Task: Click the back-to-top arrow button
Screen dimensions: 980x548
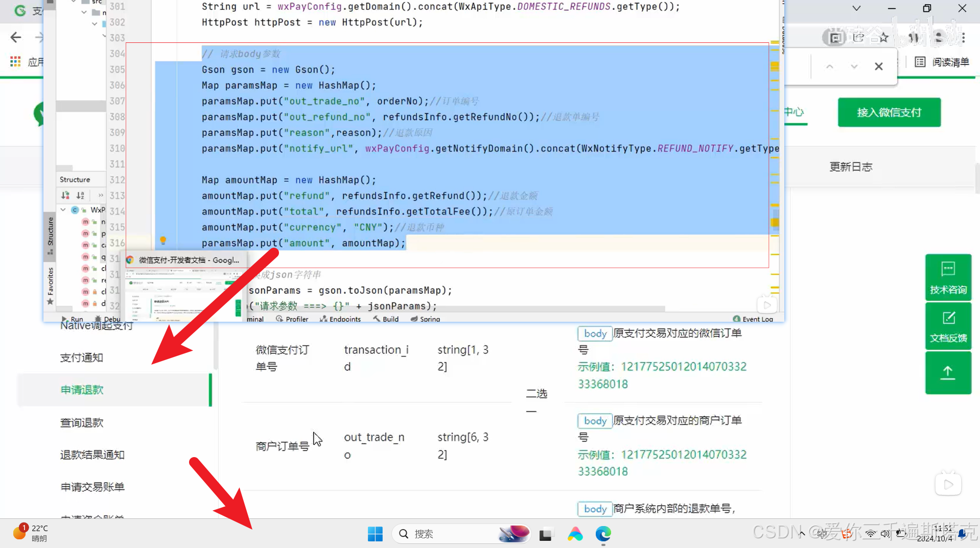Action: tap(948, 373)
